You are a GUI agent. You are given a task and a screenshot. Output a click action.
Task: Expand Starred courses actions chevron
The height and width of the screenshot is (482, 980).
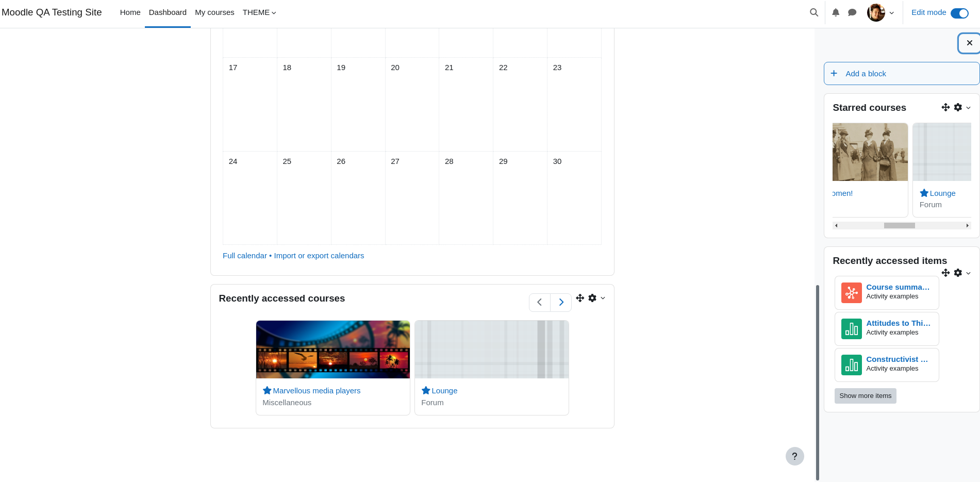968,108
